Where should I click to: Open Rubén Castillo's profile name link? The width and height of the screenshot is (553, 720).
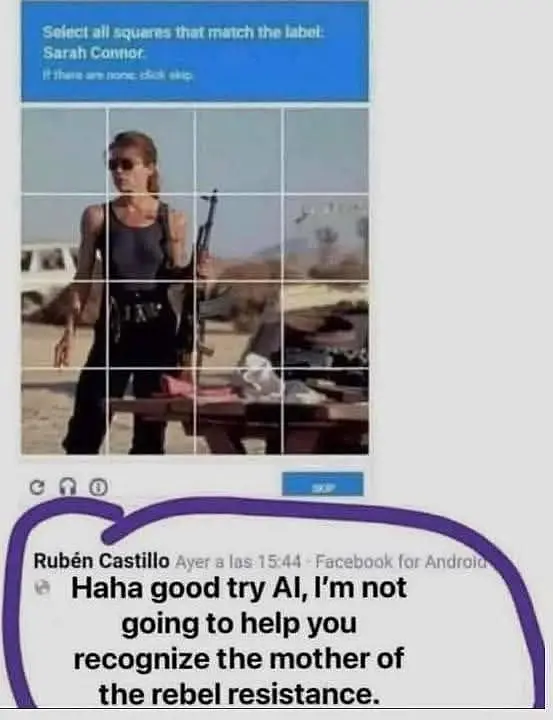[x=102, y=561]
